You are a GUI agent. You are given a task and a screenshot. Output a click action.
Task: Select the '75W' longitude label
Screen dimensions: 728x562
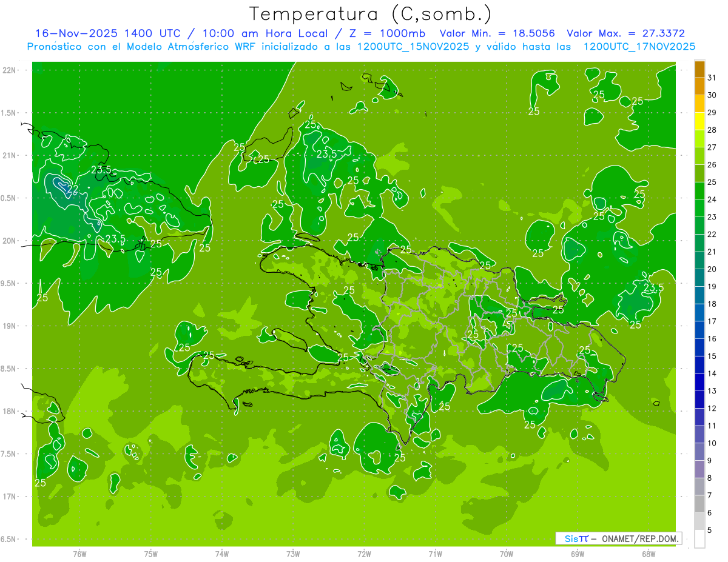point(151,553)
